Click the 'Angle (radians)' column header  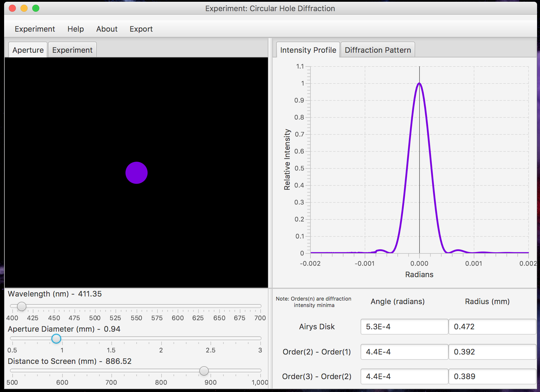[x=398, y=301]
